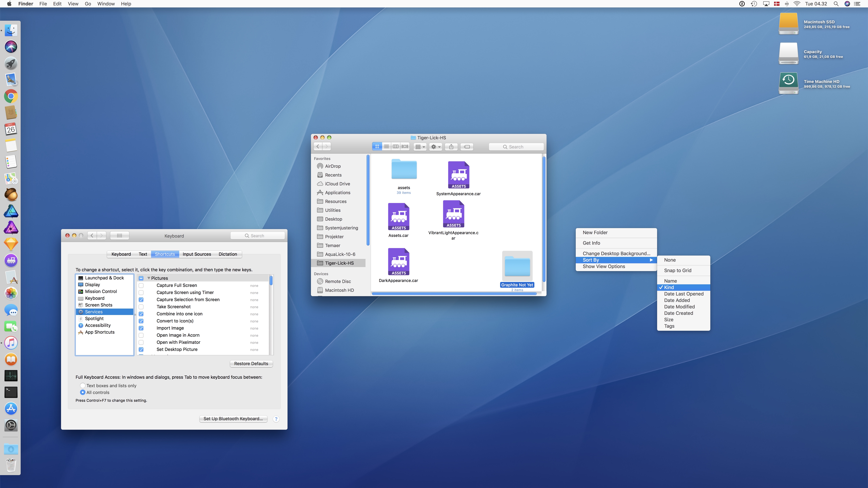868x488 pixels.
Task: Open System Preferences from the Dock
Action: click(11, 425)
